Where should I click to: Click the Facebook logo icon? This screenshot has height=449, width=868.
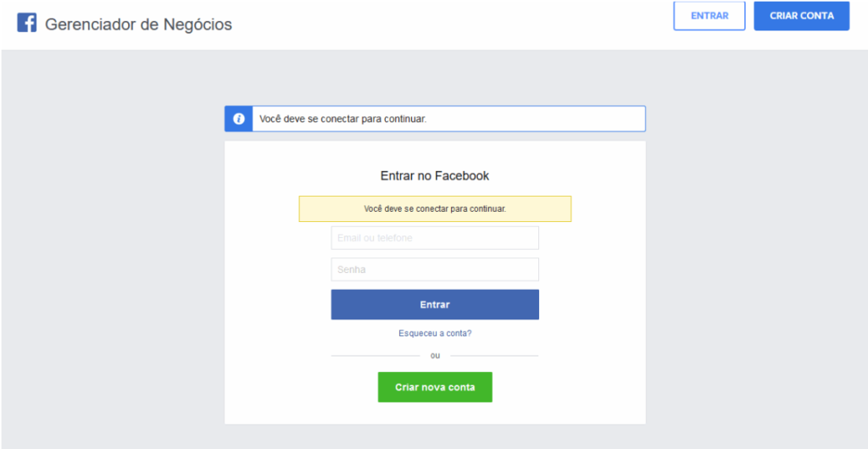(x=26, y=24)
